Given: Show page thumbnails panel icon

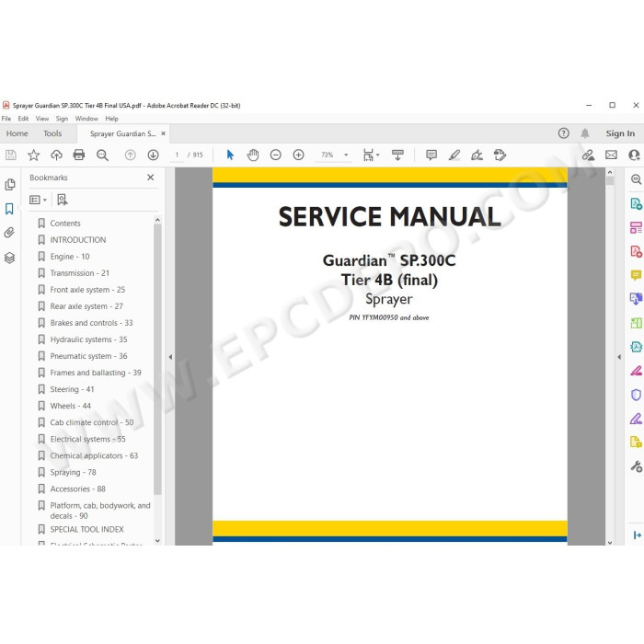Looking at the screenshot, I should coord(10,185).
